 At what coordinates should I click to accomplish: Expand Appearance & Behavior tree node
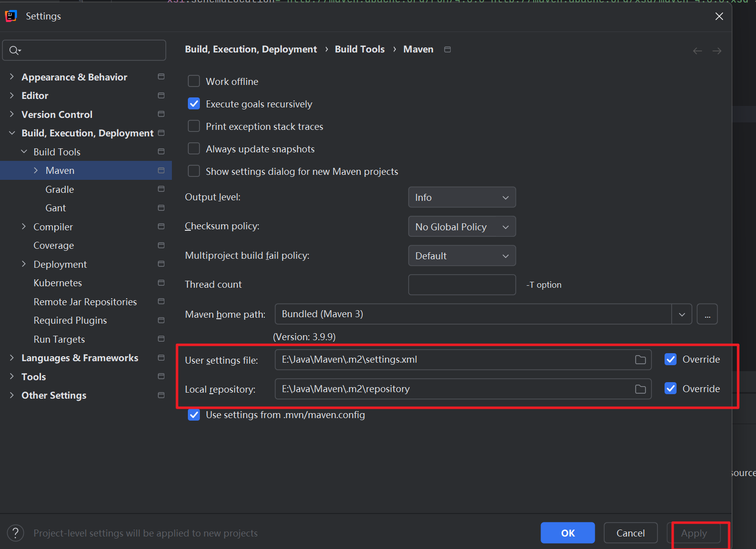[11, 76]
